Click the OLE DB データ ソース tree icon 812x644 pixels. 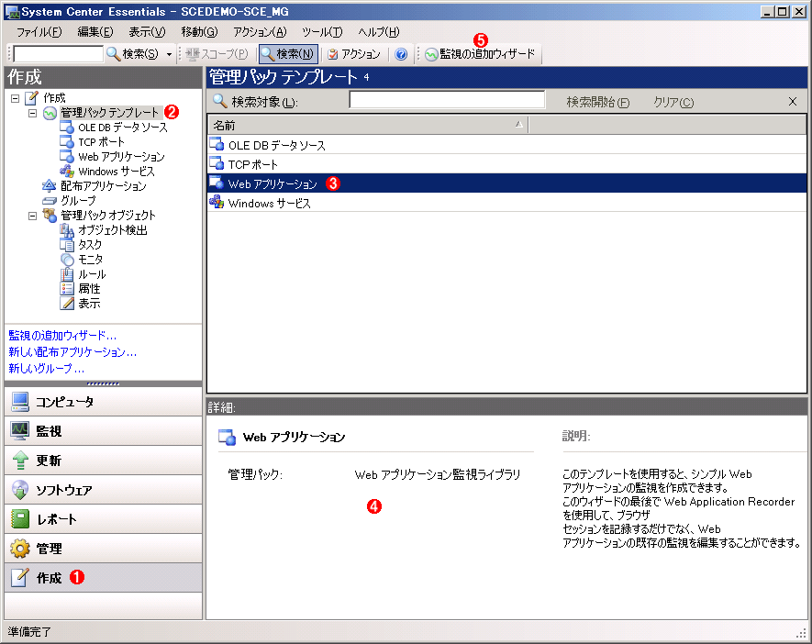(x=67, y=127)
